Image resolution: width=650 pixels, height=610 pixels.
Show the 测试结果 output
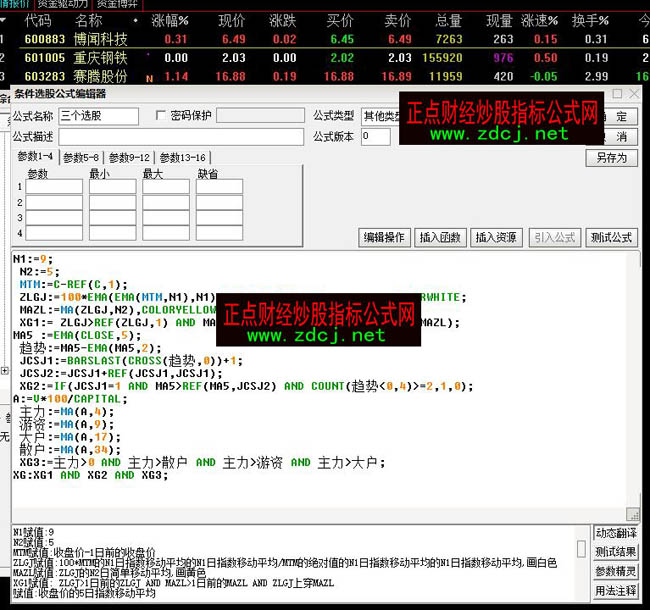click(617, 553)
